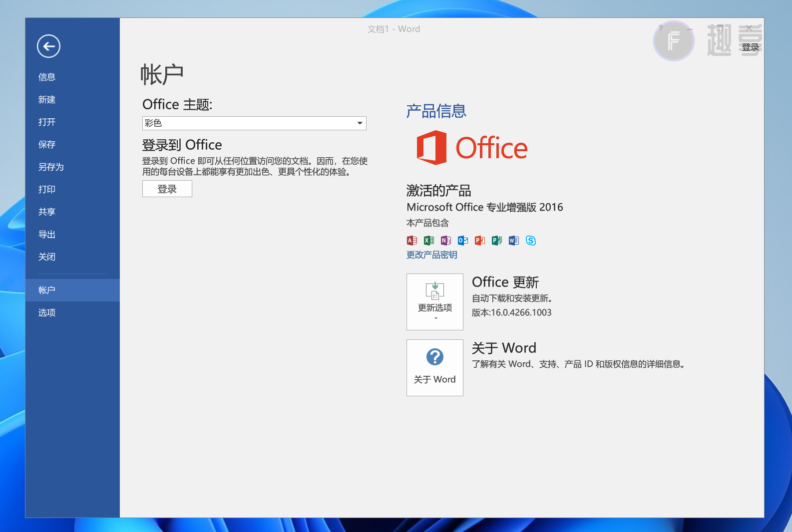Click the Access icon in product list
Viewport: 792px width, 532px height.
(412, 241)
